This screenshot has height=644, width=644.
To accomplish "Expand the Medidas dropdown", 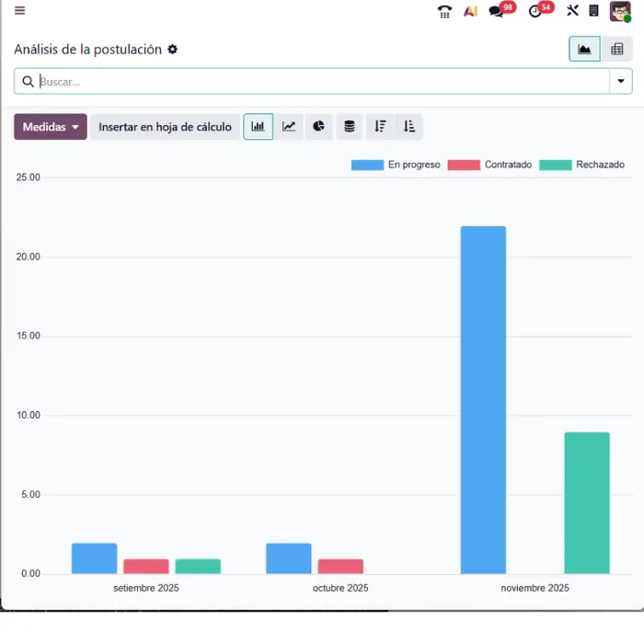I will (51, 127).
